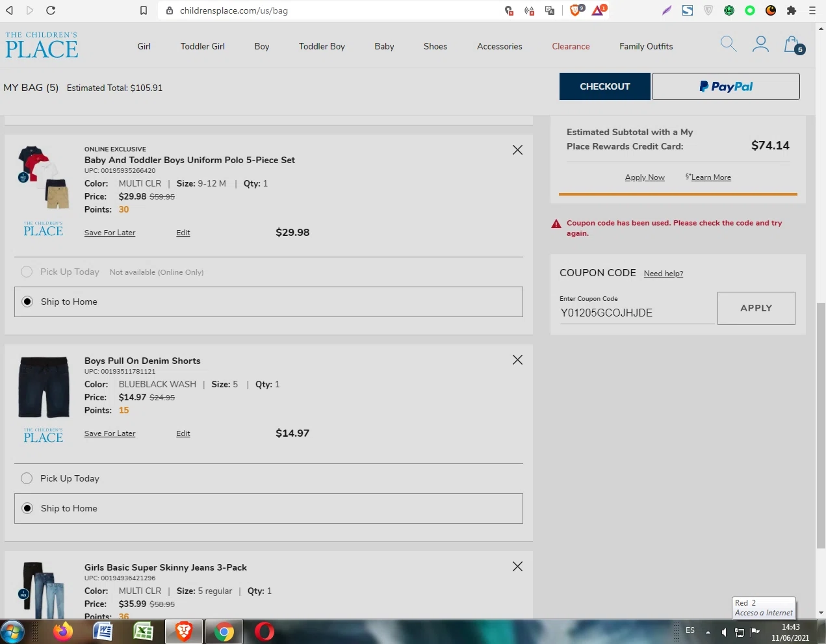Bookmark this page with the bookmark icon
Screen dimensions: 826x644
[x=144, y=10]
